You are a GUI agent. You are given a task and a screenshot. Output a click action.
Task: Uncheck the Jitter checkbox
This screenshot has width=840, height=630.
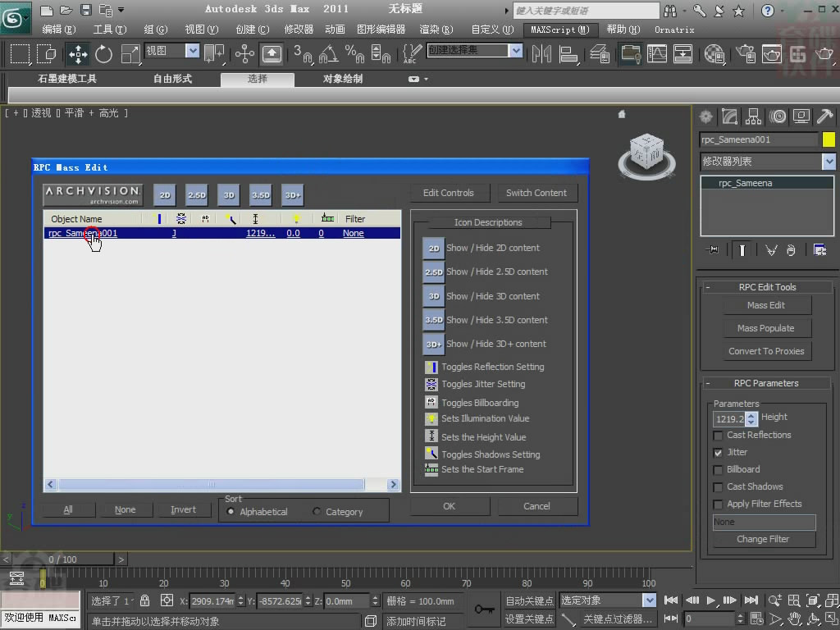(x=718, y=453)
